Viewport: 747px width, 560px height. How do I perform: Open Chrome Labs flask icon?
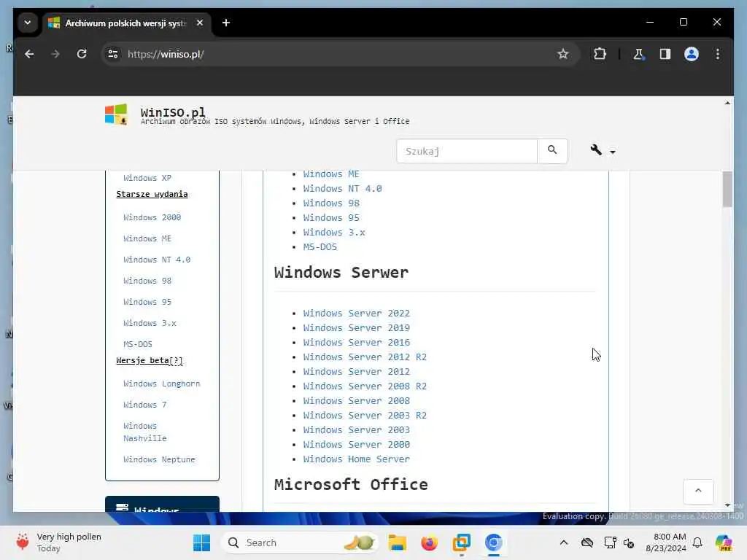point(638,54)
